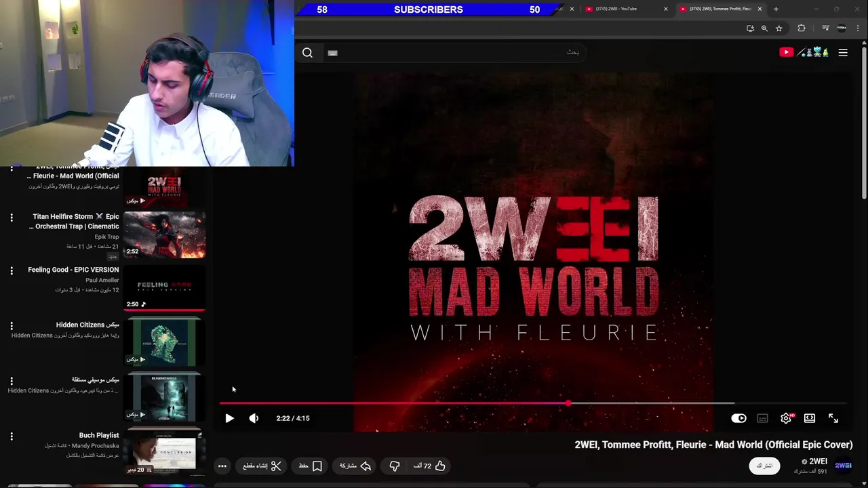Like the video with thumbs up

[x=440, y=466]
